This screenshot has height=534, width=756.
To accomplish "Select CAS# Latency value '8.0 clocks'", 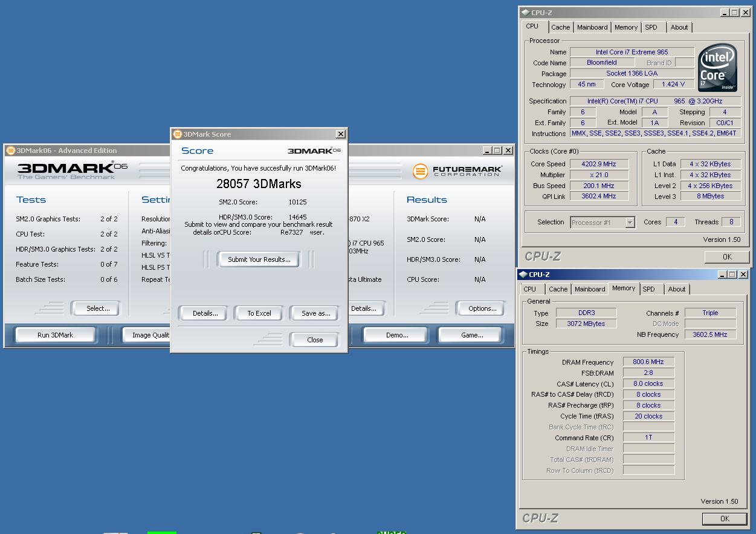I will (648, 383).
